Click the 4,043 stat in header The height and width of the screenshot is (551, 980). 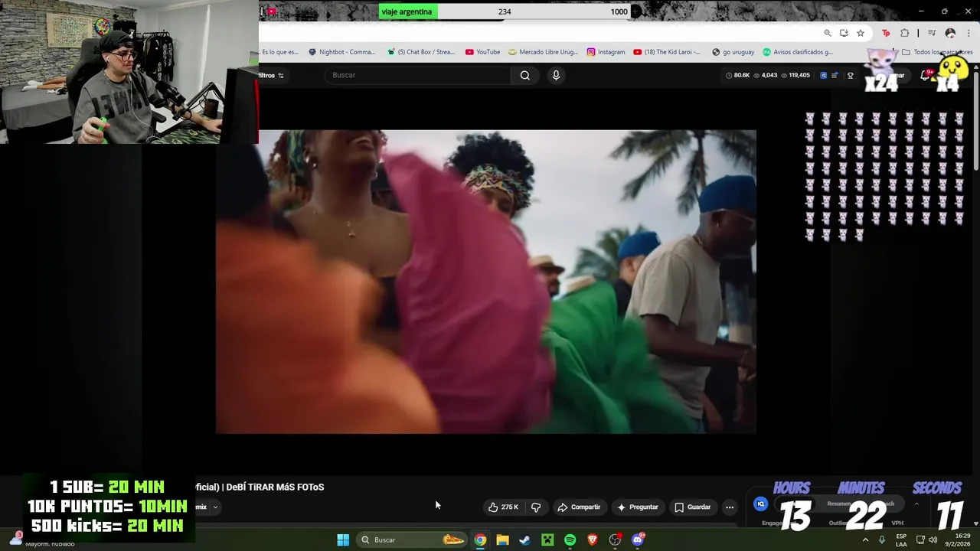coord(766,75)
